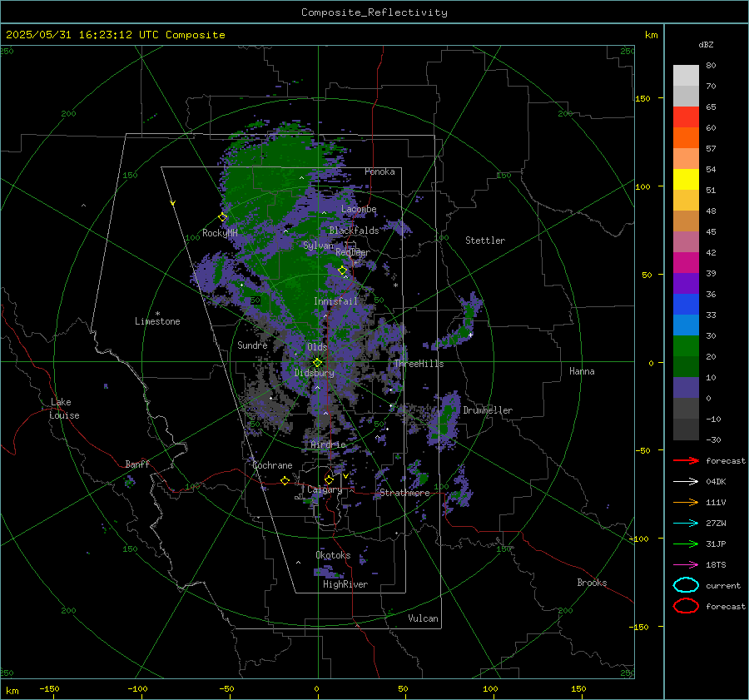749x700 pixels.
Task: Click the orange 57-60 dBZ legend swatch
Action: pos(686,137)
